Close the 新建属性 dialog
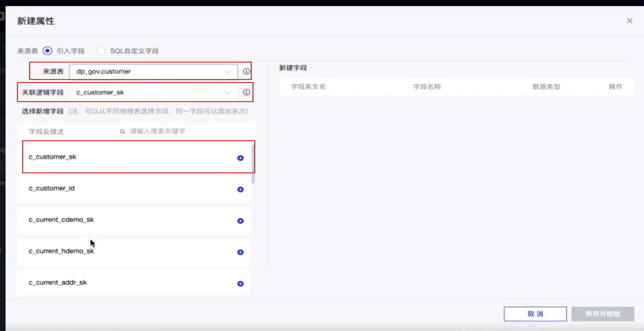This screenshot has width=644, height=331. click(x=629, y=20)
